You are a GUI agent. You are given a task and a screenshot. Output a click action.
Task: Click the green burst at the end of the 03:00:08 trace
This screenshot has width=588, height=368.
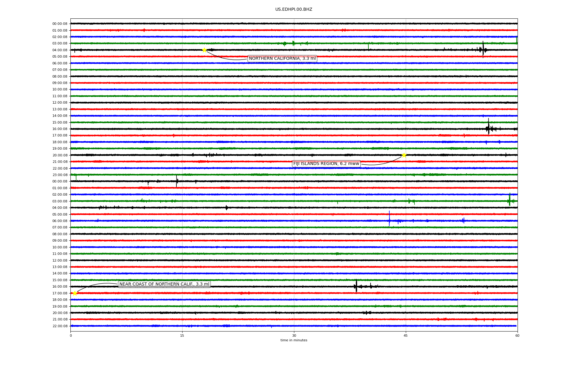point(509,200)
